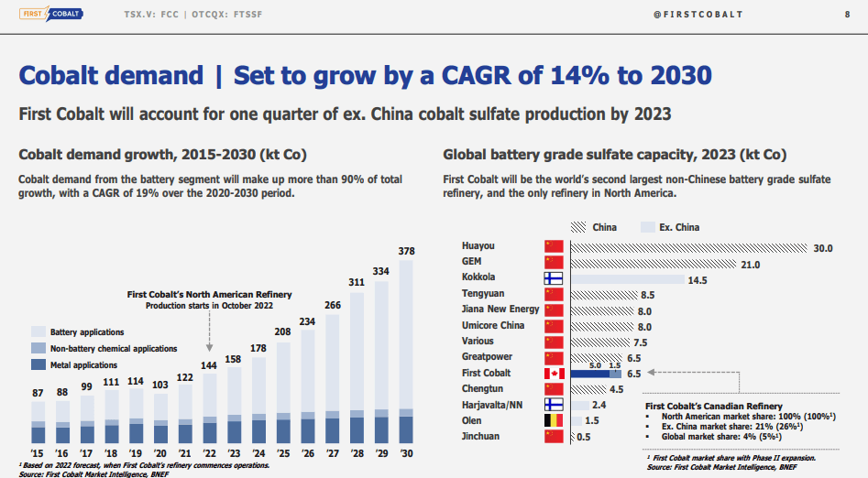Viewport: 868px width, 478px height.
Task: Click the 'Cobalt demand growth, 2015-2030' heading
Action: pos(163,155)
